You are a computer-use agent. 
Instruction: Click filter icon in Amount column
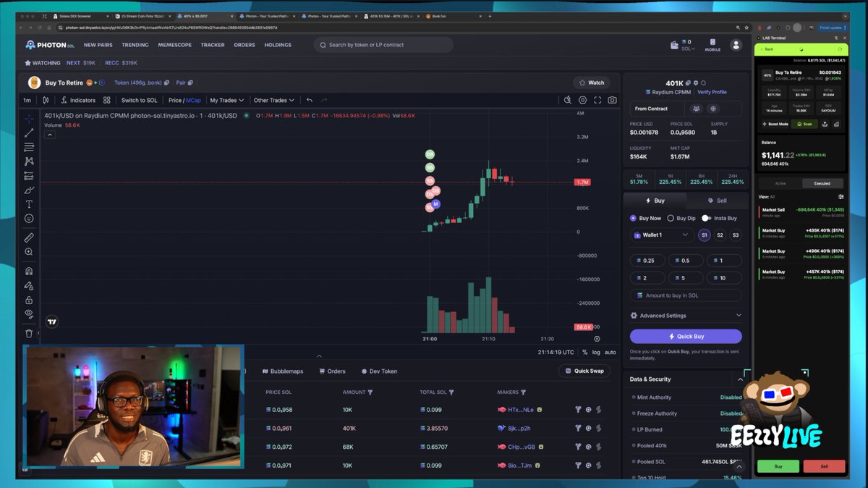(x=370, y=392)
